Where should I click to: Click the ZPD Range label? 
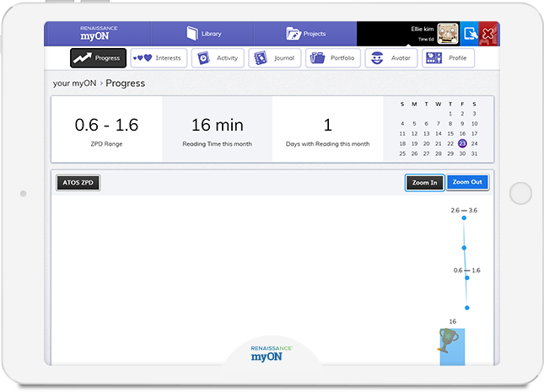pos(106,143)
